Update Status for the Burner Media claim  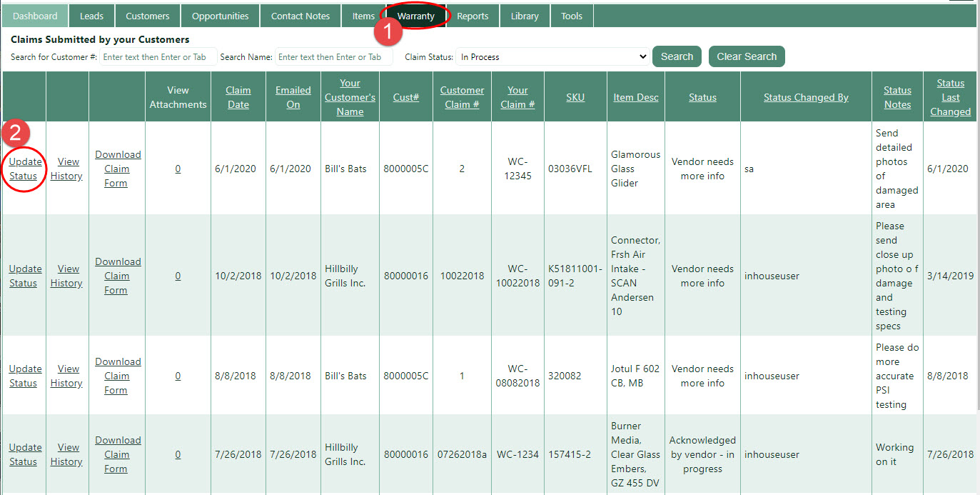point(25,454)
